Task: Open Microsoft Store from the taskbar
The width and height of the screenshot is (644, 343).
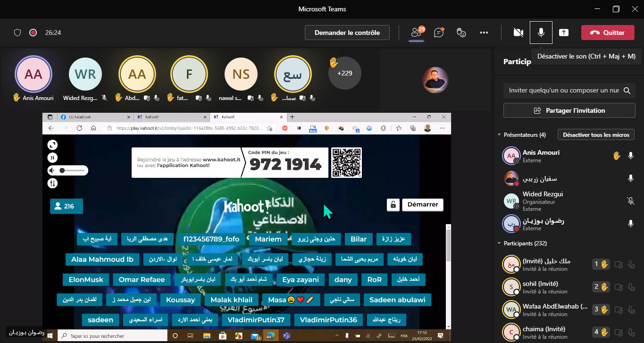Action: pos(223,336)
